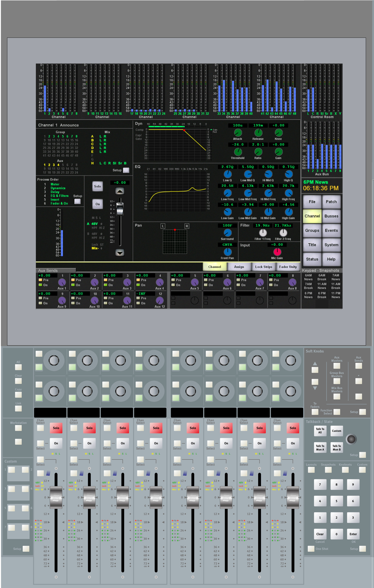Screen dimensions: 374x588
Task: Select the Filter 2 Freq knob
Action: tap(283, 233)
